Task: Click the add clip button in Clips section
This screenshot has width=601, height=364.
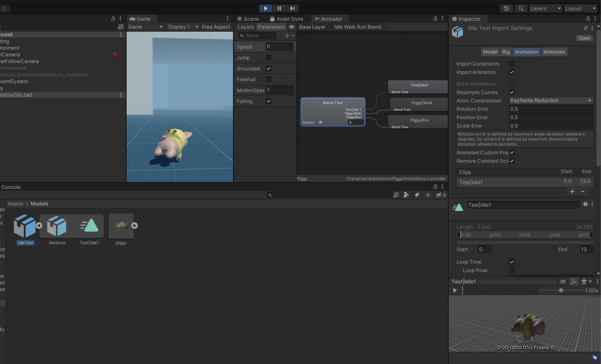Action: (571, 191)
